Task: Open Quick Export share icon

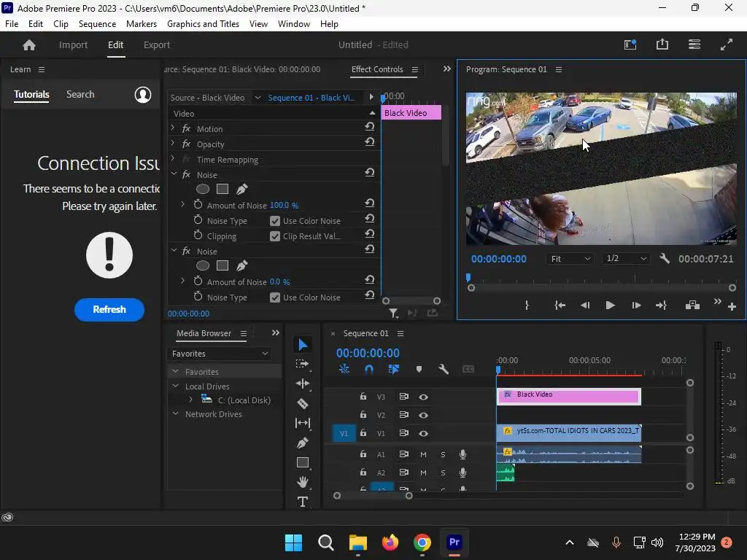Action: coord(662,44)
